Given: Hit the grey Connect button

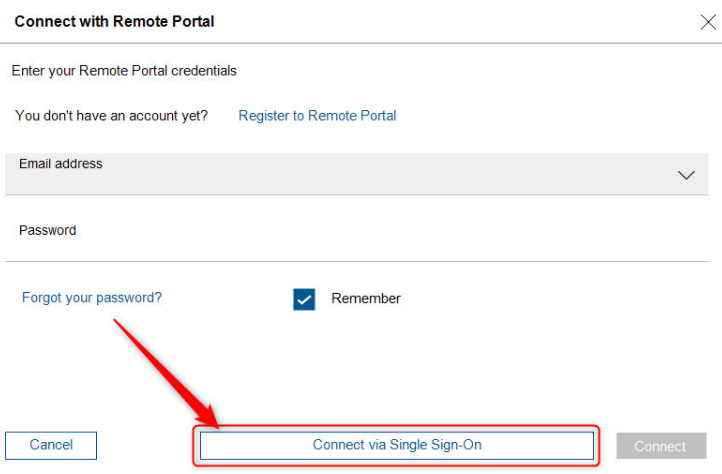Looking at the screenshot, I should [660, 446].
